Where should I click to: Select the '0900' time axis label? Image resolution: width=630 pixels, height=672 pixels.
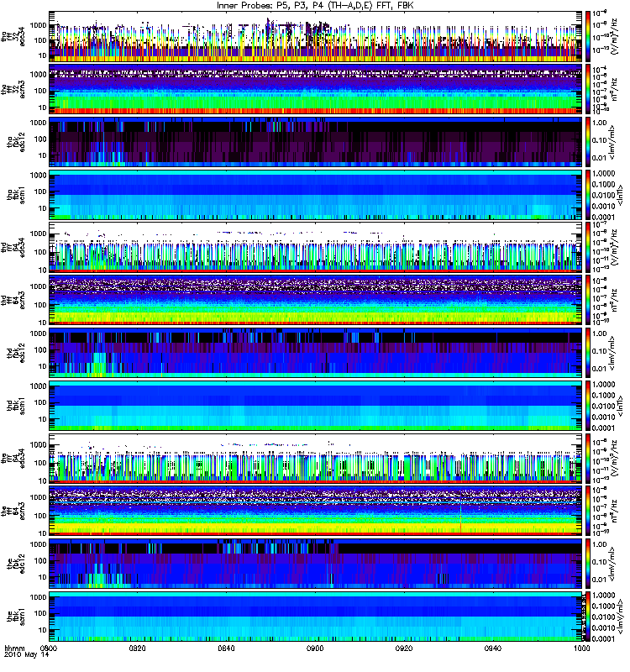[x=315, y=648]
